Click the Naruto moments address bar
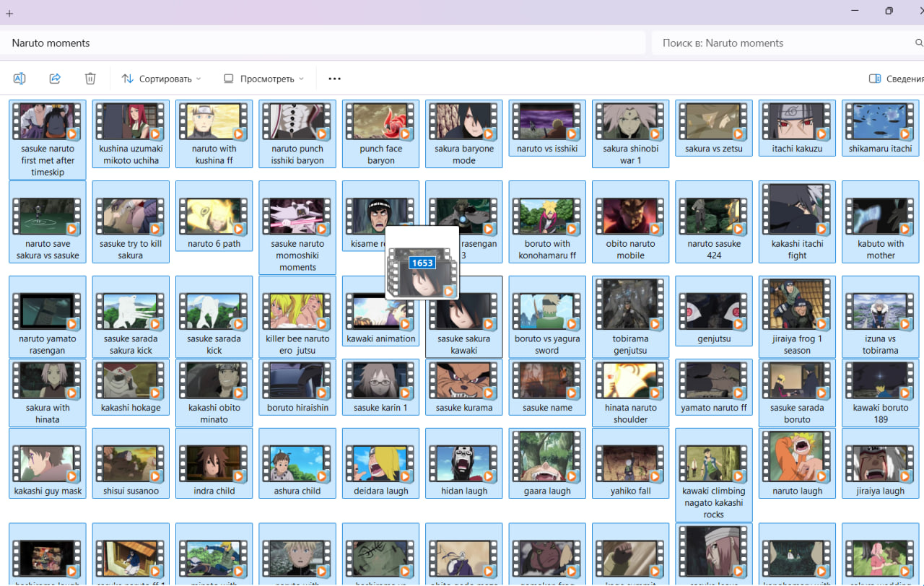The image size is (924, 586). click(323, 43)
